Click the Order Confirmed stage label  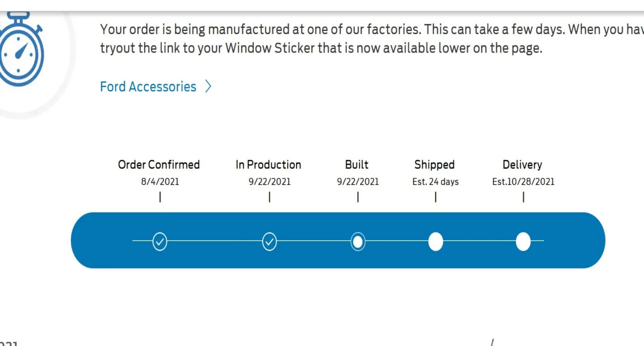click(159, 165)
